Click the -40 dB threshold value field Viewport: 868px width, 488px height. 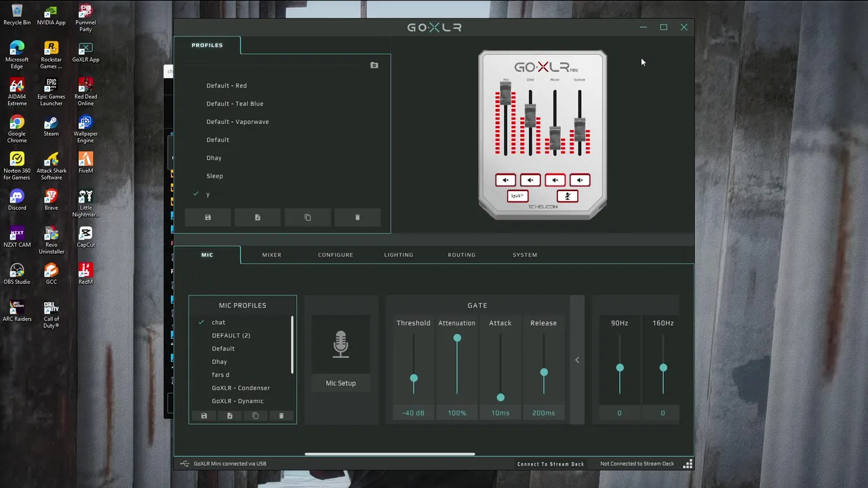414,413
